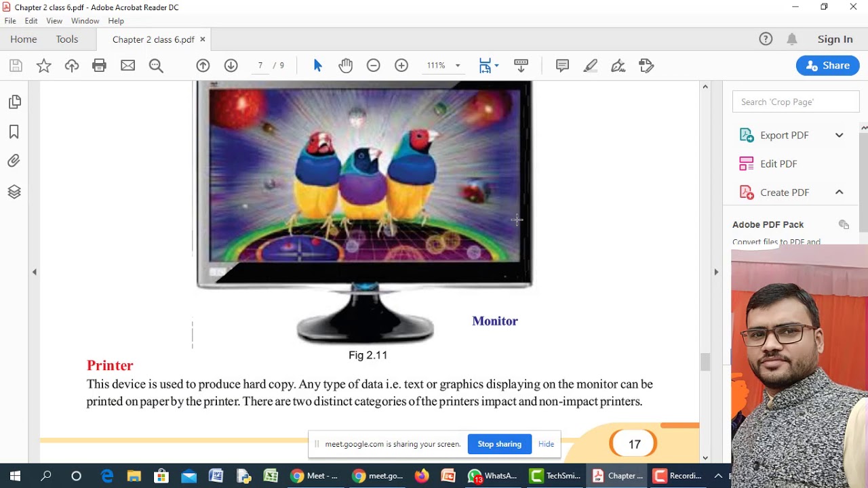
Task: Go to next page arrow
Action: click(231, 66)
